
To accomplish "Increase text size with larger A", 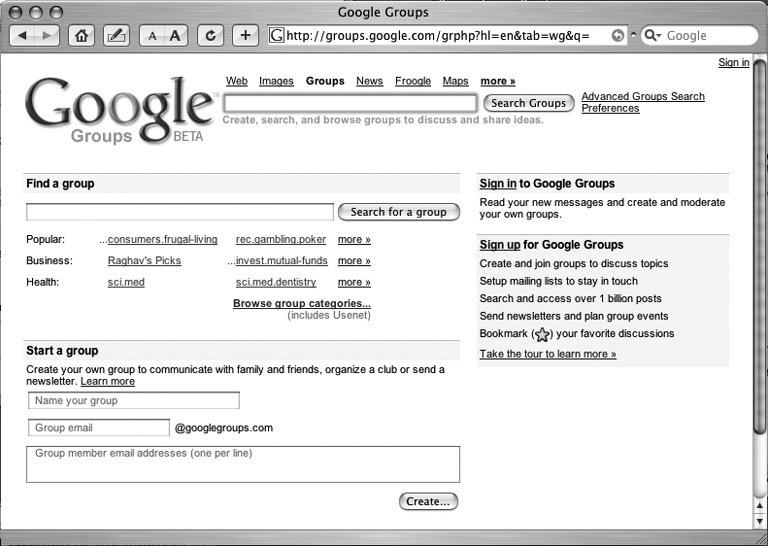I will click(176, 35).
